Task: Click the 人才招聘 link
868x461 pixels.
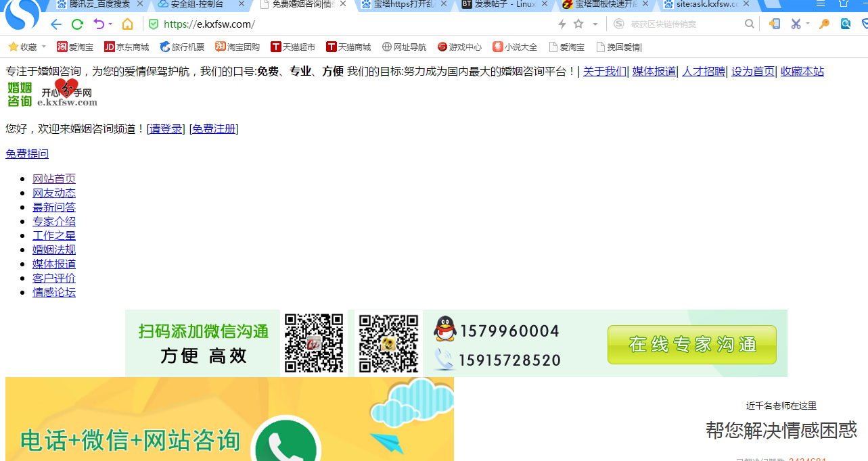Action: coord(704,71)
